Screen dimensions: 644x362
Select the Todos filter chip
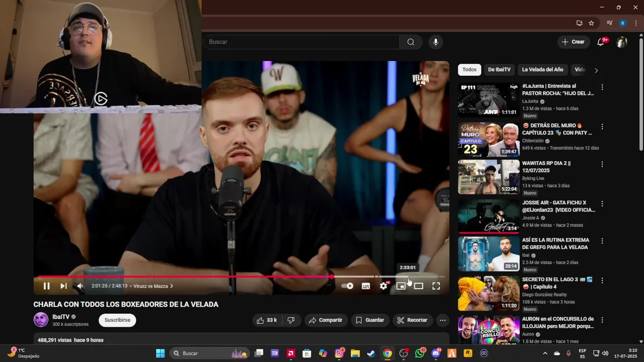click(x=469, y=70)
